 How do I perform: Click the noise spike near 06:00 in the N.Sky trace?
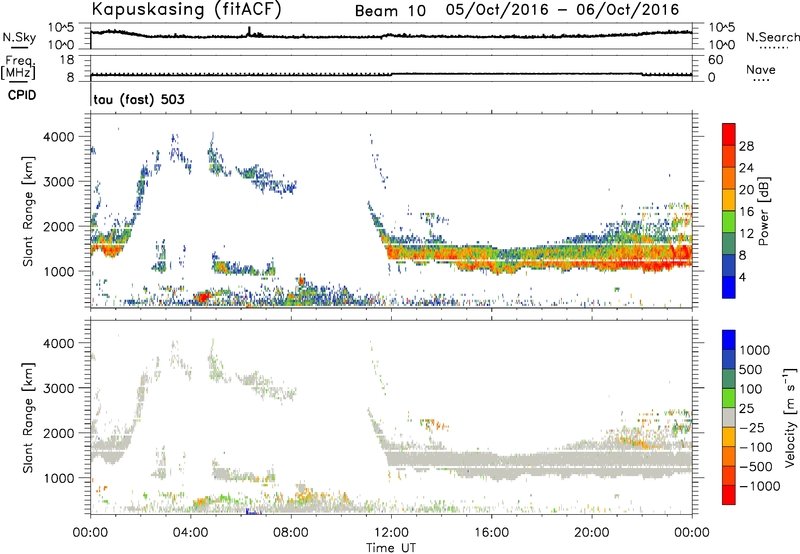[249, 31]
